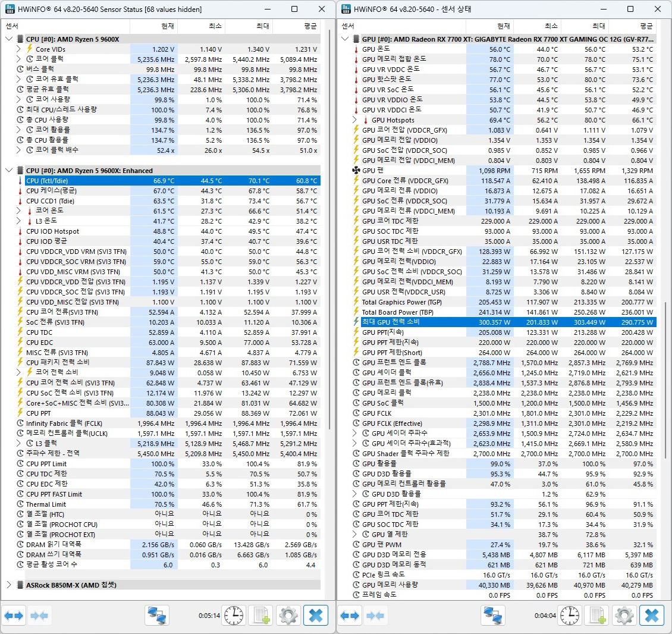Image resolution: width=672 pixels, height=634 pixels.
Task: Click 평균 column header in right window
Action: click(x=633, y=26)
